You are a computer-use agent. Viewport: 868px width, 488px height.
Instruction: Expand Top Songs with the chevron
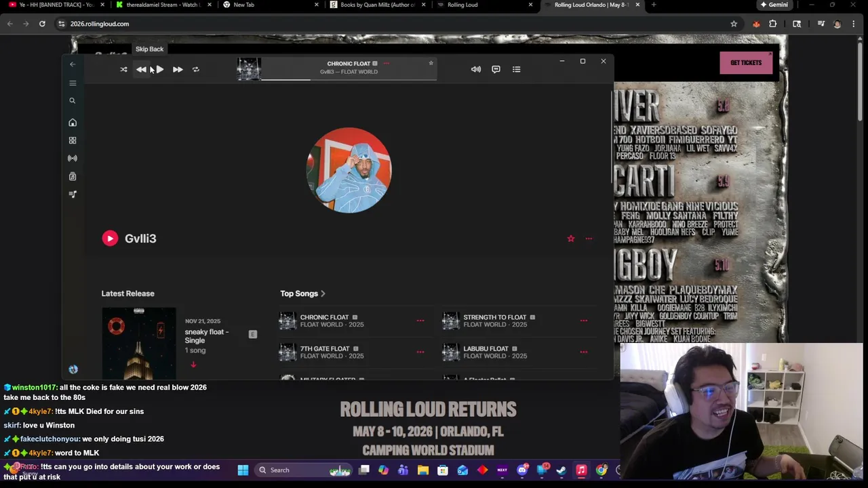pos(323,293)
